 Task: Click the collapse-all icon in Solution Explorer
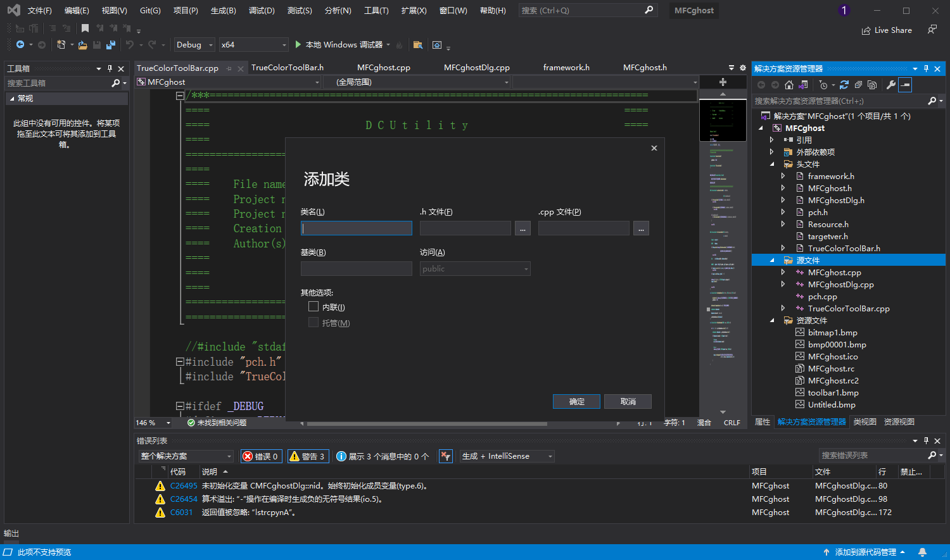858,85
